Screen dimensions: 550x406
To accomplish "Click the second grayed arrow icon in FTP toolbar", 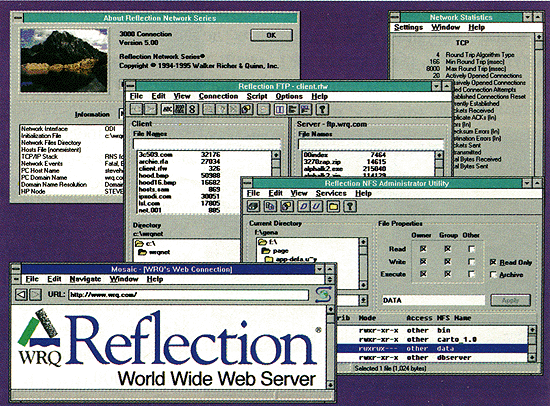I will click(150, 109).
